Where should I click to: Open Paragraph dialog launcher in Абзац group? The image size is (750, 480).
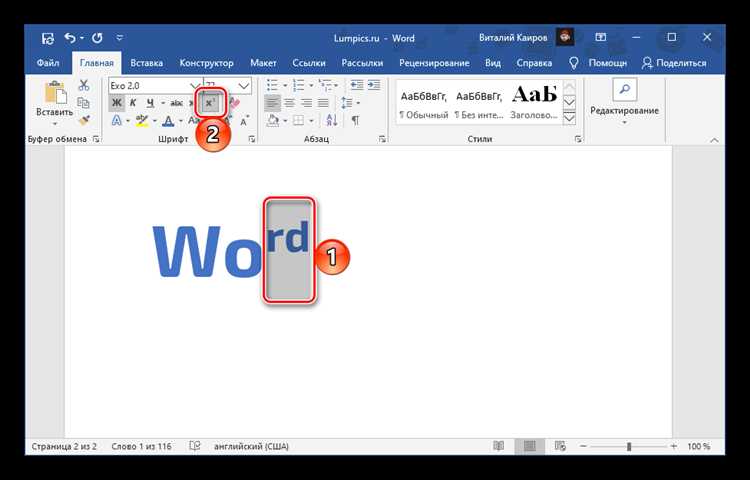point(382,139)
